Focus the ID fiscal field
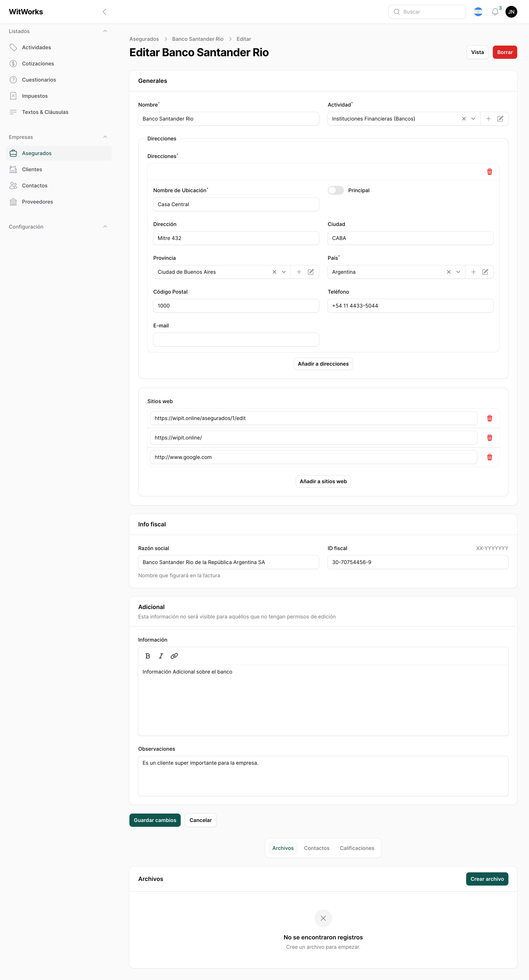This screenshot has height=980, width=529. (418, 562)
